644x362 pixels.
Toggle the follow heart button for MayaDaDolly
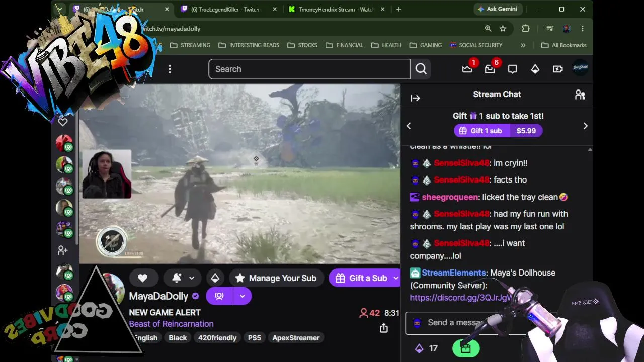(x=142, y=278)
